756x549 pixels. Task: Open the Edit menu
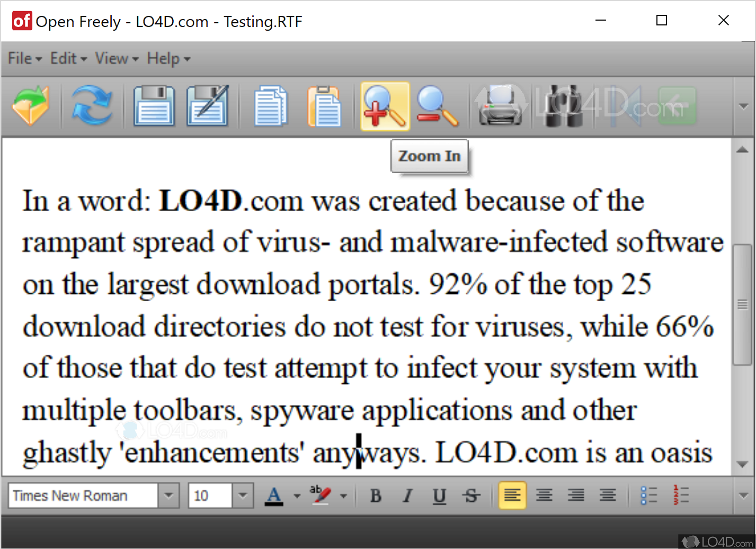coord(68,58)
